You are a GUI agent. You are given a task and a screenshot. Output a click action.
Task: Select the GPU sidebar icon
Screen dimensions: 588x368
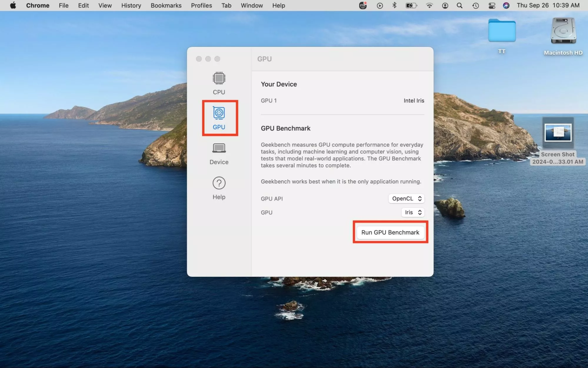click(x=219, y=118)
